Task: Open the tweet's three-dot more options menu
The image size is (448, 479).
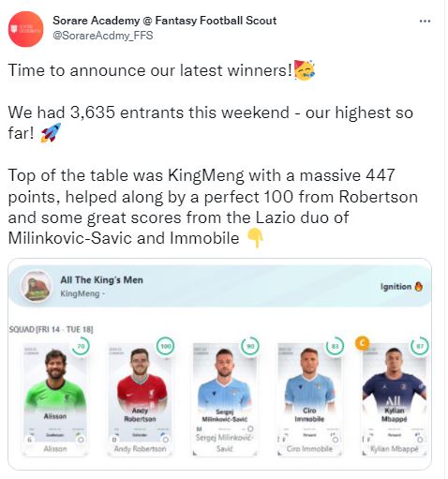Action: click(x=425, y=22)
